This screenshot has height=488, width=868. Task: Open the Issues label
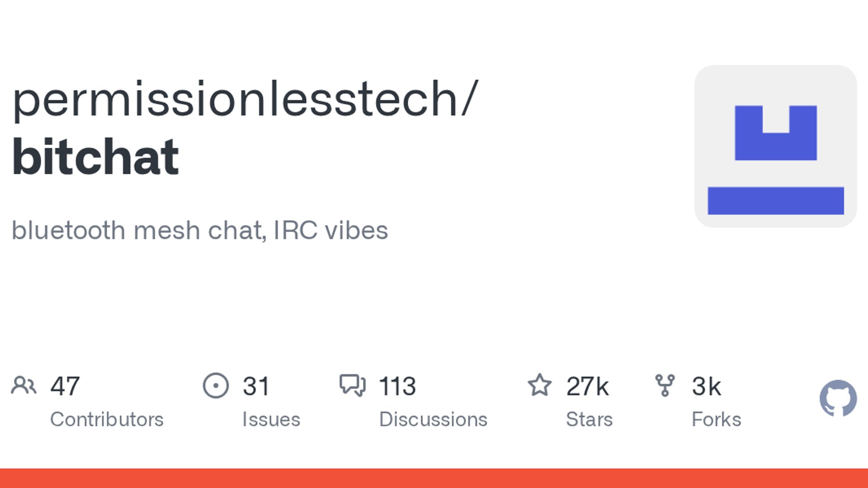(271, 419)
